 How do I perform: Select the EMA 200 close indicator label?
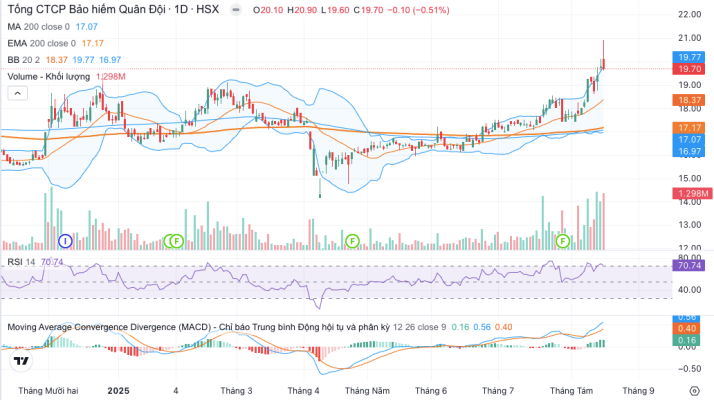[x=41, y=43]
